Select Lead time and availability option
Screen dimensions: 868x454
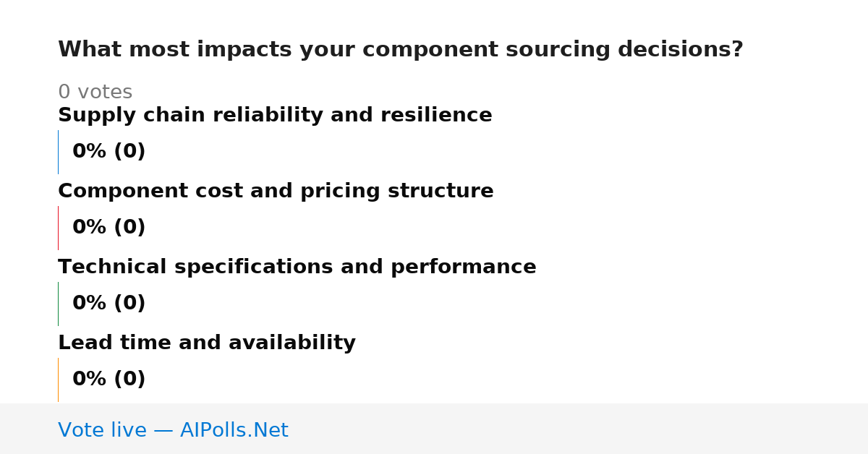coord(207,343)
